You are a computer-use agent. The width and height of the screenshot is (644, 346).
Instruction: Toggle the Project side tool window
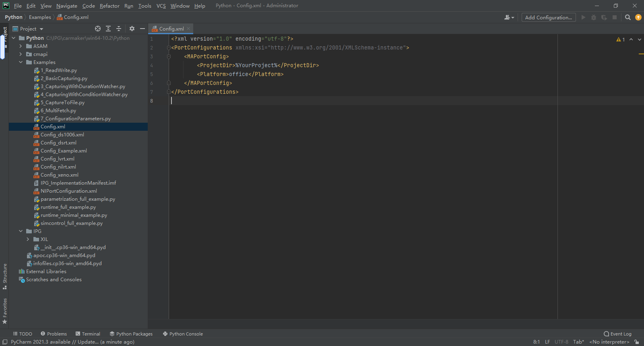pos(5,37)
